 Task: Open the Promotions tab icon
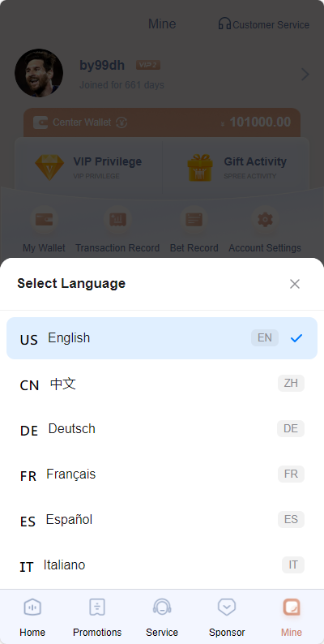click(97, 607)
